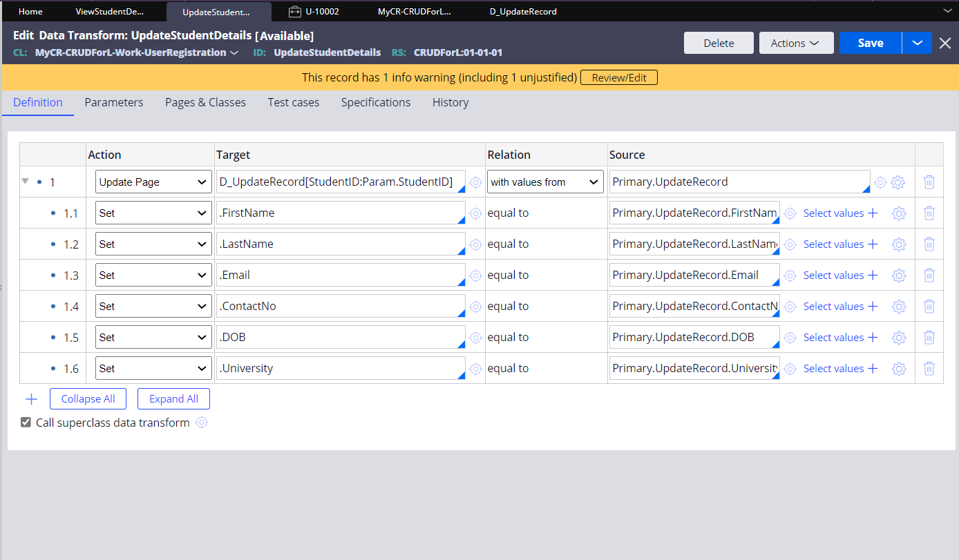Click the crosshair icon beside .FirstName target
The image size is (959, 560).
tap(475, 213)
